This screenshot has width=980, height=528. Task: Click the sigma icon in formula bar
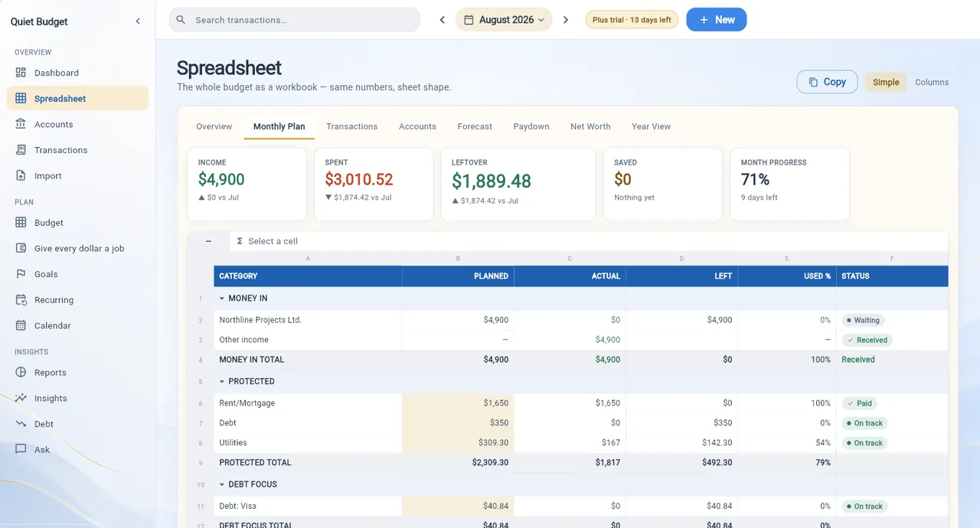pyautogui.click(x=240, y=241)
